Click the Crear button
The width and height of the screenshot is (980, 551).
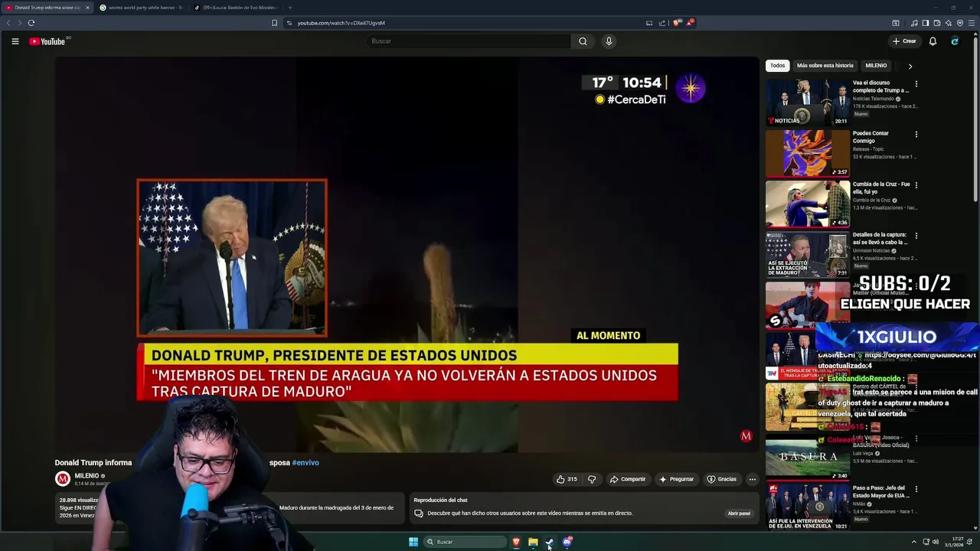[904, 41]
